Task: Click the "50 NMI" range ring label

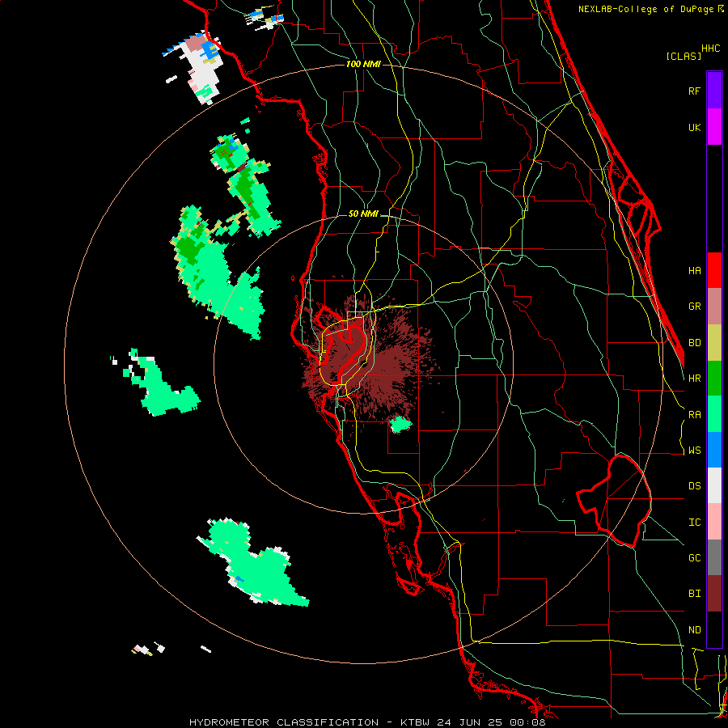Action: click(363, 214)
